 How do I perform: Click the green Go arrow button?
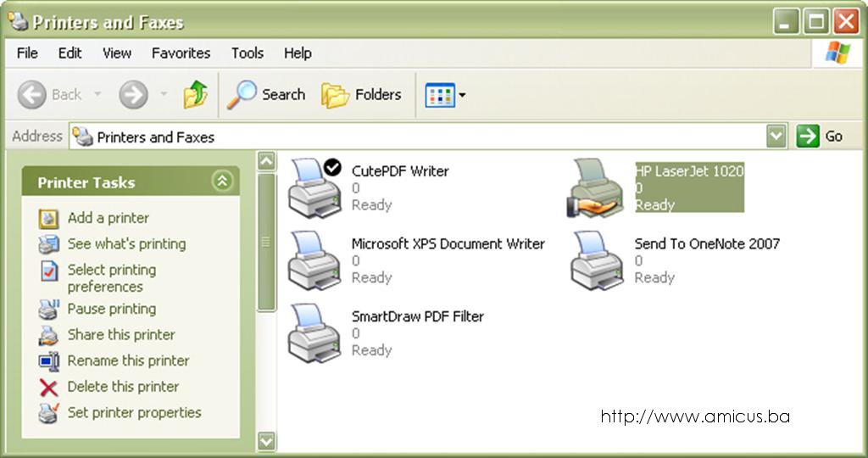click(x=808, y=137)
